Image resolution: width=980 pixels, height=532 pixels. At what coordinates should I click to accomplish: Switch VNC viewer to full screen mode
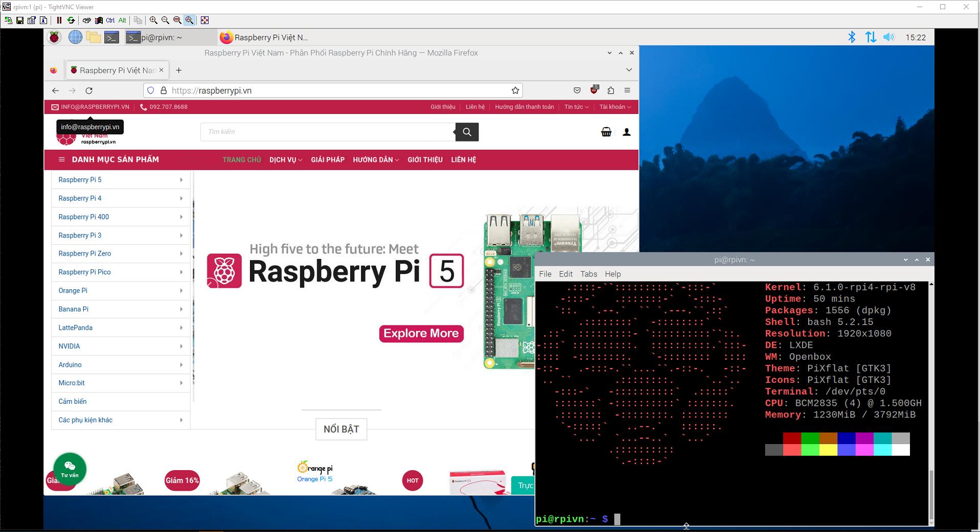coord(204,20)
